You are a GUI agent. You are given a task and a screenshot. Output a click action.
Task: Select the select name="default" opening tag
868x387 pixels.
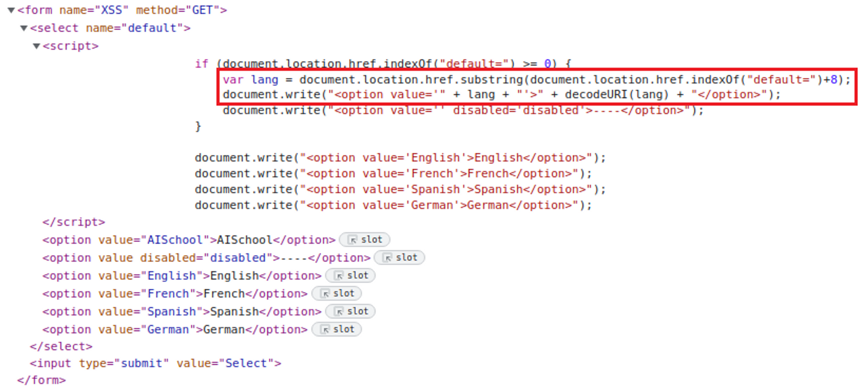[x=110, y=28]
